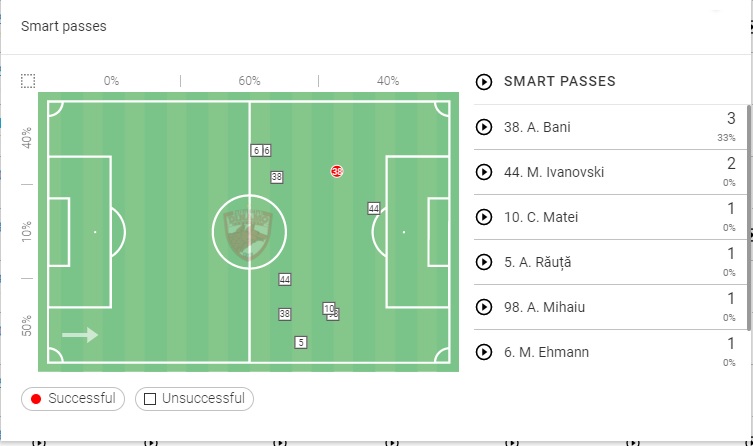Screen dimensions: 753x446
Task: Play M. Ivanovski's smart pass clips
Action: [485, 172]
